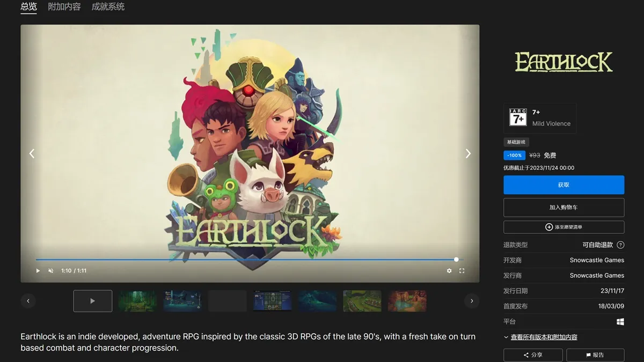Screen dimensions: 644x362
Task: Select the blank dark thumbnail
Action: [x=228, y=301]
